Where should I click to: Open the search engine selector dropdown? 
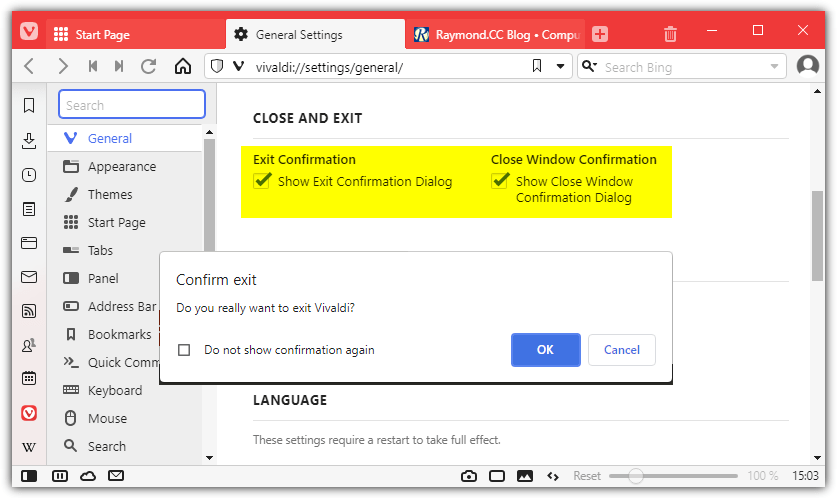pos(589,66)
